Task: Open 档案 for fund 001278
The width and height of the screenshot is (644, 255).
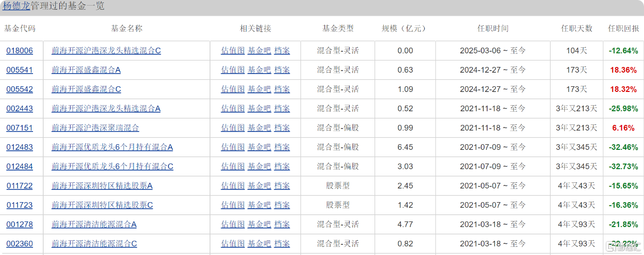Action: (x=282, y=225)
